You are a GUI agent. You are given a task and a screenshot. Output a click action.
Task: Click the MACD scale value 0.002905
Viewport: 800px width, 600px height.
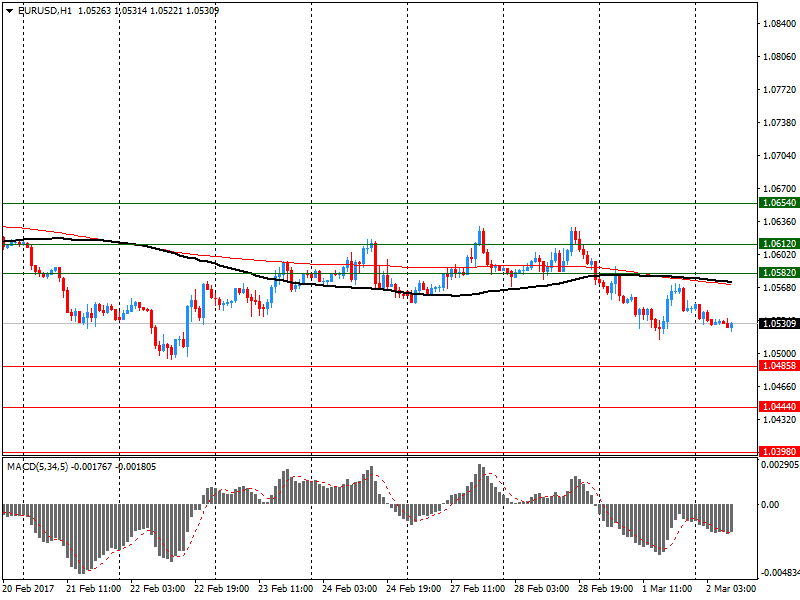(x=780, y=465)
